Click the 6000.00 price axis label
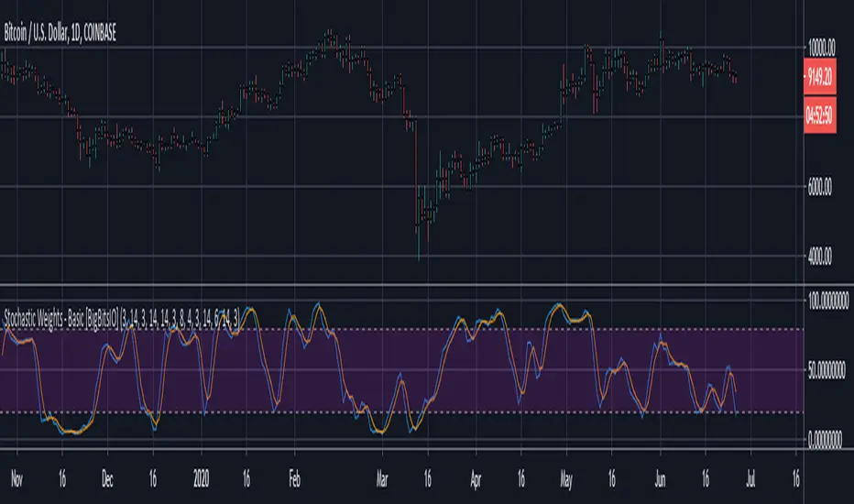854x504 pixels. click(x=820, y=187)
